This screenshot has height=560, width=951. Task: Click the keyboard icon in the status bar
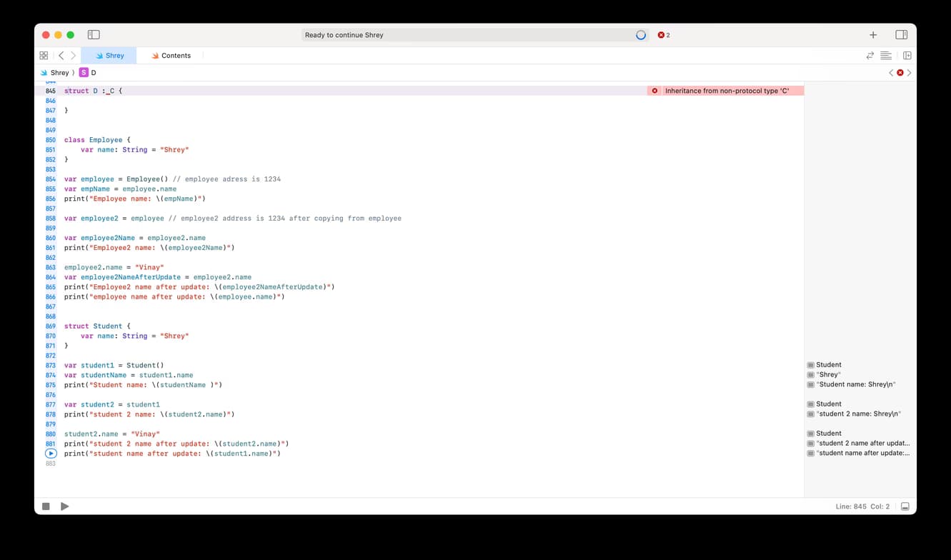(905, 506)
